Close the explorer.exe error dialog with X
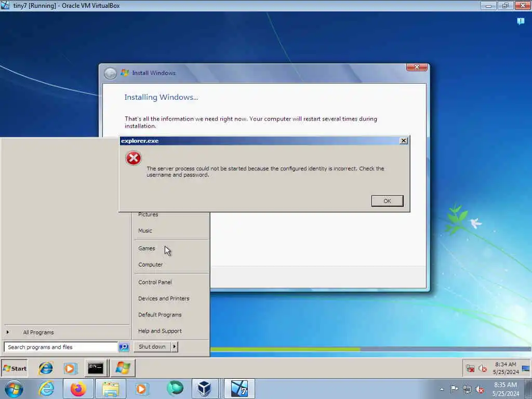This screenshot has height=399, width=532. tap(403, 141)
